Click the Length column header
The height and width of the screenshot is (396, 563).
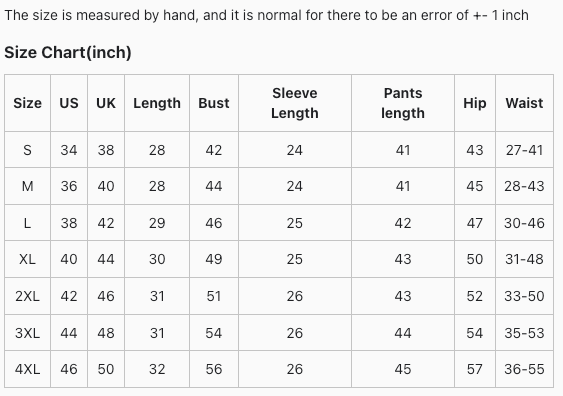tap(157, 103)
